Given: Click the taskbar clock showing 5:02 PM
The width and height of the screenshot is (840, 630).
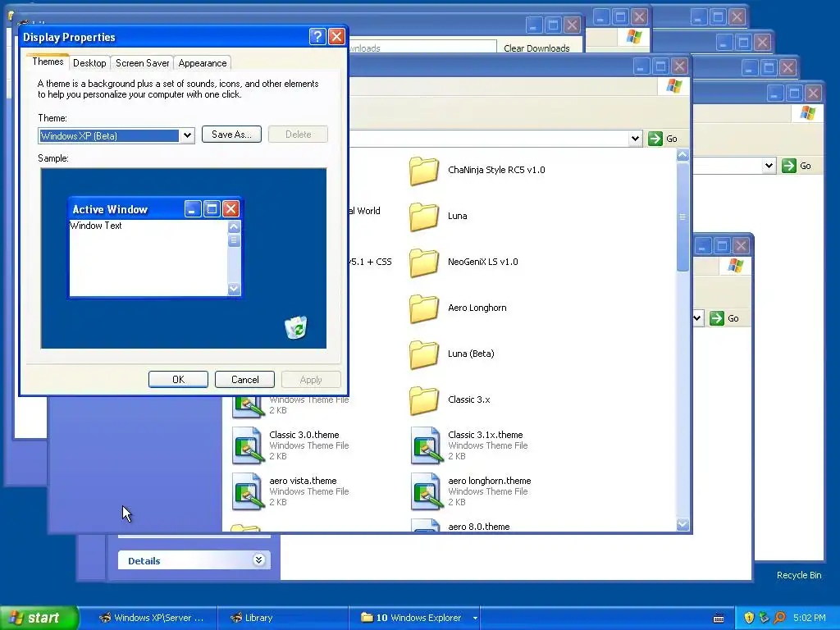Looking at the screenshot, I should 810,618.
